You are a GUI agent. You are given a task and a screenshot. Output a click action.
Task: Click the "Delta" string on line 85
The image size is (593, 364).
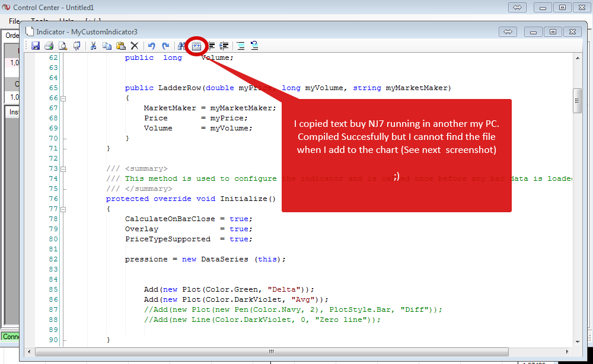(284, 289)
